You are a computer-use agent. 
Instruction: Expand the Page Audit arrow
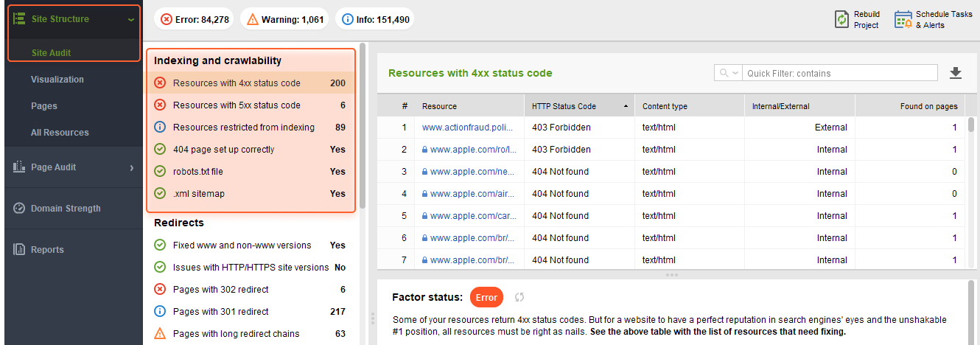pyautogui.click(x=131, y=168)
